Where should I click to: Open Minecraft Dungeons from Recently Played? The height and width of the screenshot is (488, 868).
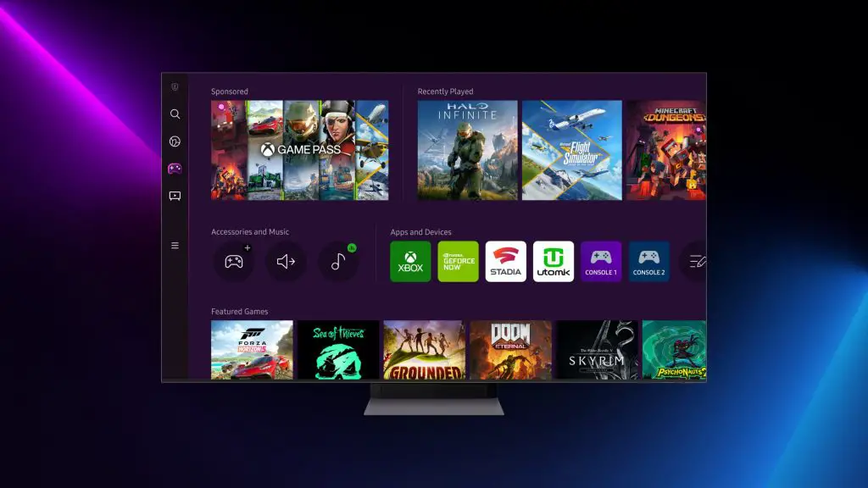[x=666, y=150]
